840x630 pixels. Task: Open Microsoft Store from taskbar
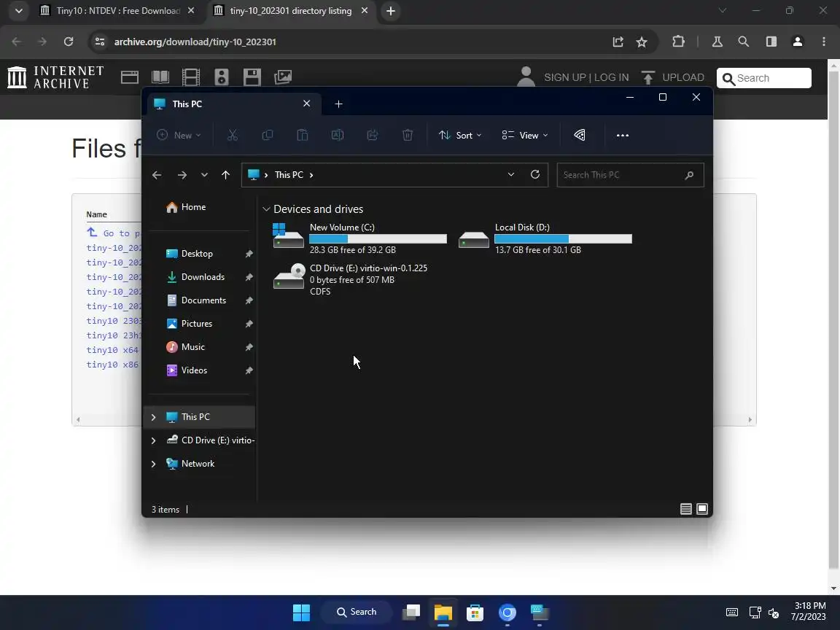tap(475, 612)
